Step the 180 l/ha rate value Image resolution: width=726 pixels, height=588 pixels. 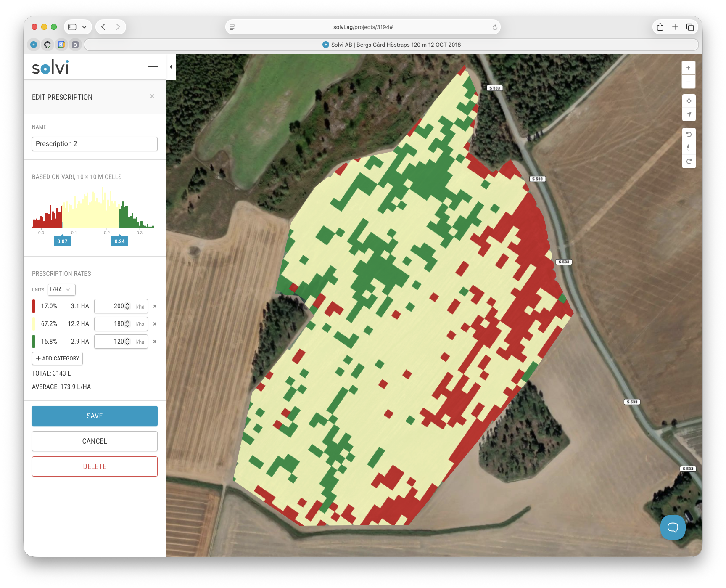pyautogui.click(x=127, y=324)
